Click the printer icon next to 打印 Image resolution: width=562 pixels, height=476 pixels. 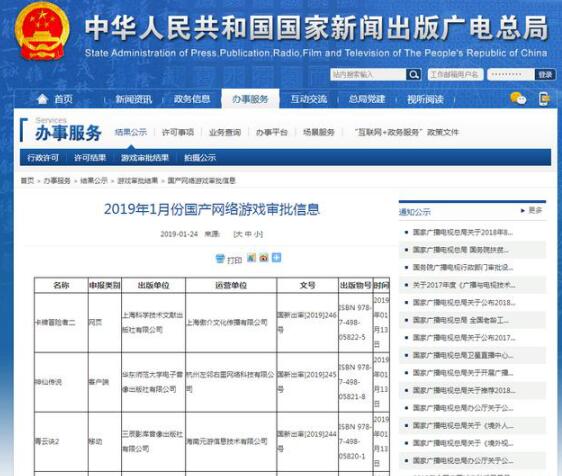pos(220,258)
